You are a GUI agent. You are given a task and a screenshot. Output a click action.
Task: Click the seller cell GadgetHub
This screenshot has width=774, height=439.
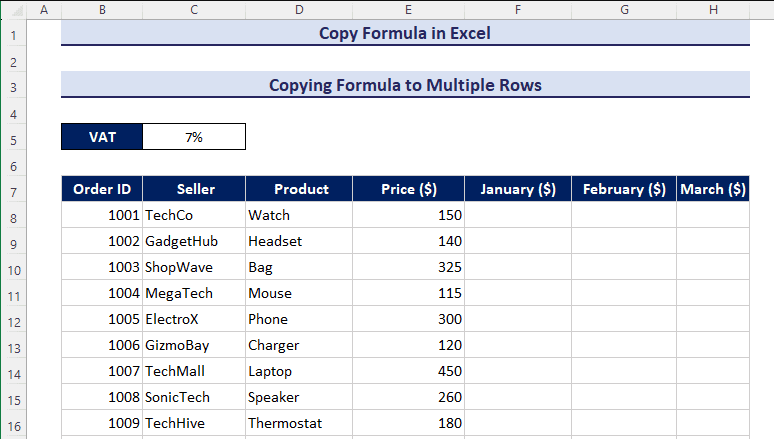coord(194,242)
